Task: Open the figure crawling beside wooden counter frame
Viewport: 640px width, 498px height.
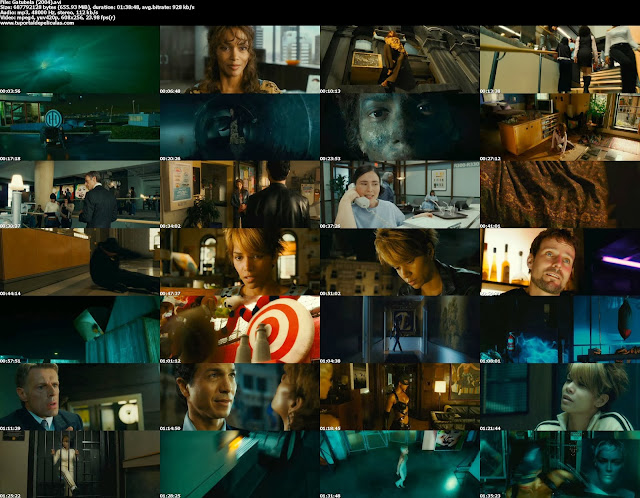Action: [x=80, y=262]
